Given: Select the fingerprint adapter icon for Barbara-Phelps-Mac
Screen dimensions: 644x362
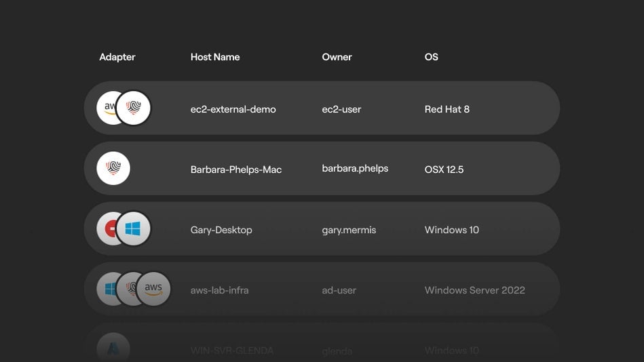Looking at the screenshot, I should (113, 169).
